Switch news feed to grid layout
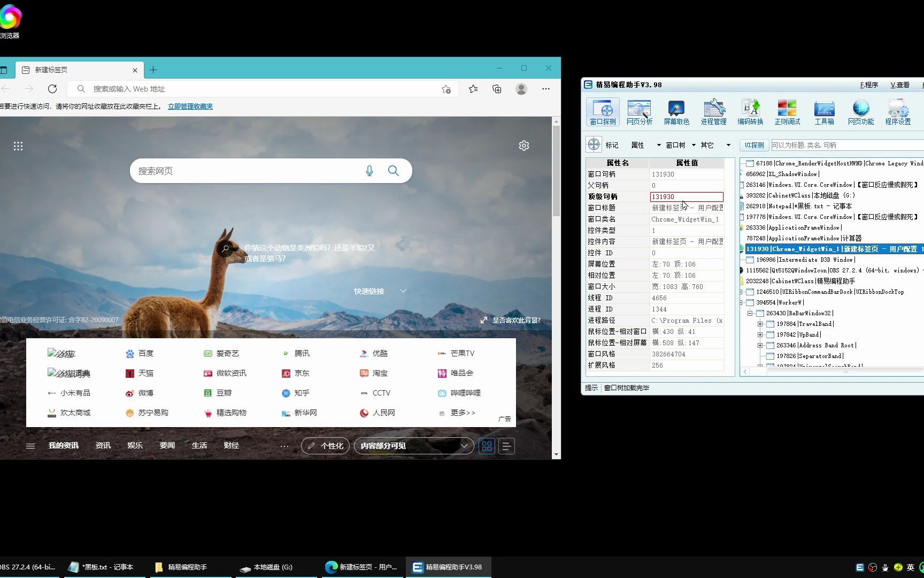The width and height of the screenshot is (924, 578). click(x=487, y=446)
